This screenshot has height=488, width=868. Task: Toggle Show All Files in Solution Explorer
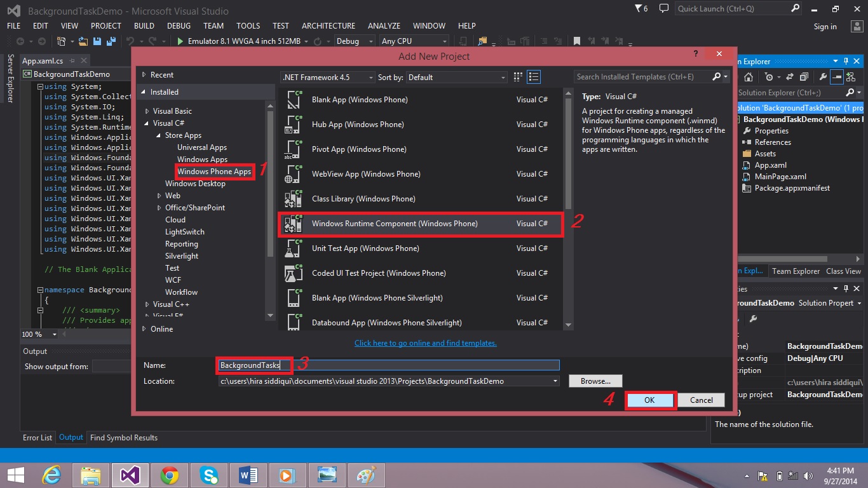coord(804,76)
